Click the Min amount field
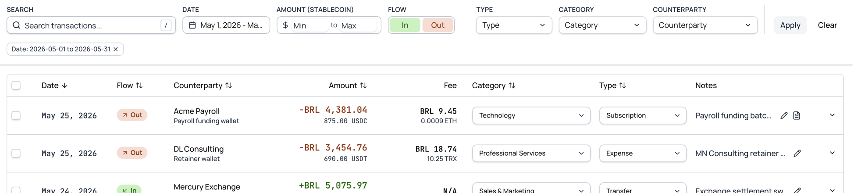 click(309, 25)
